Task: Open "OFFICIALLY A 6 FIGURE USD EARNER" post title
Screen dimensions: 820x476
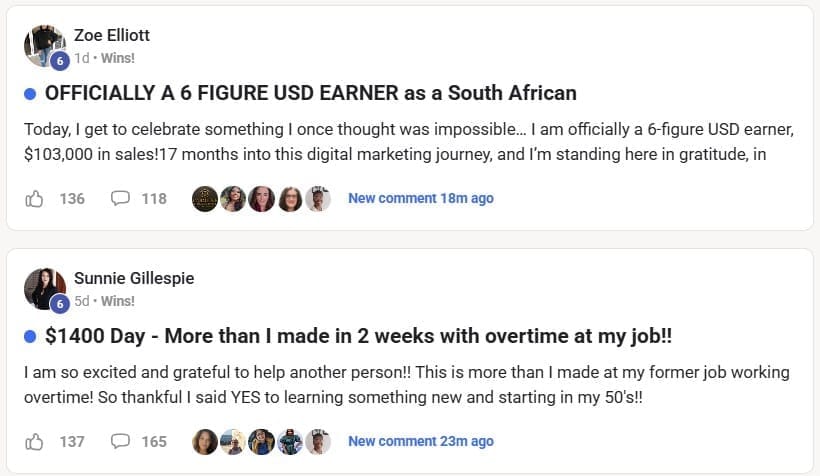Action: 311,93
